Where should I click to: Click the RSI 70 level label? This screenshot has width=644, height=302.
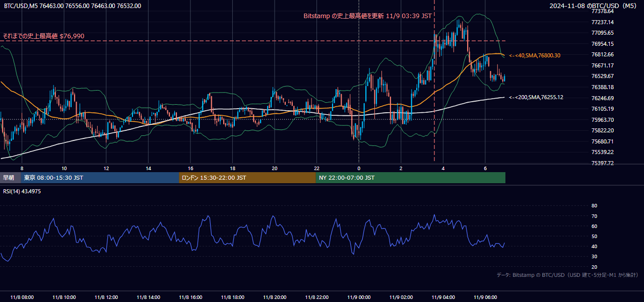[x=594, y=216]
